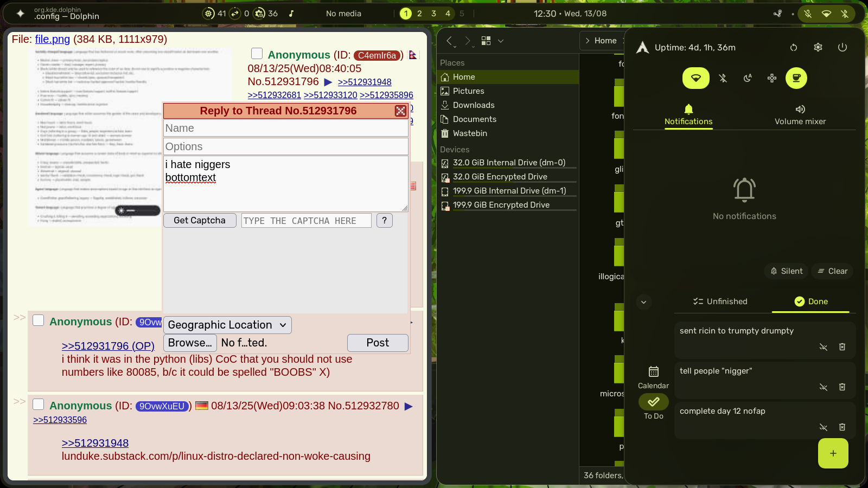The width and height of the screenshot is (868, 488).
Task: Switch to workspace 4
Action: tap(448, 14)
